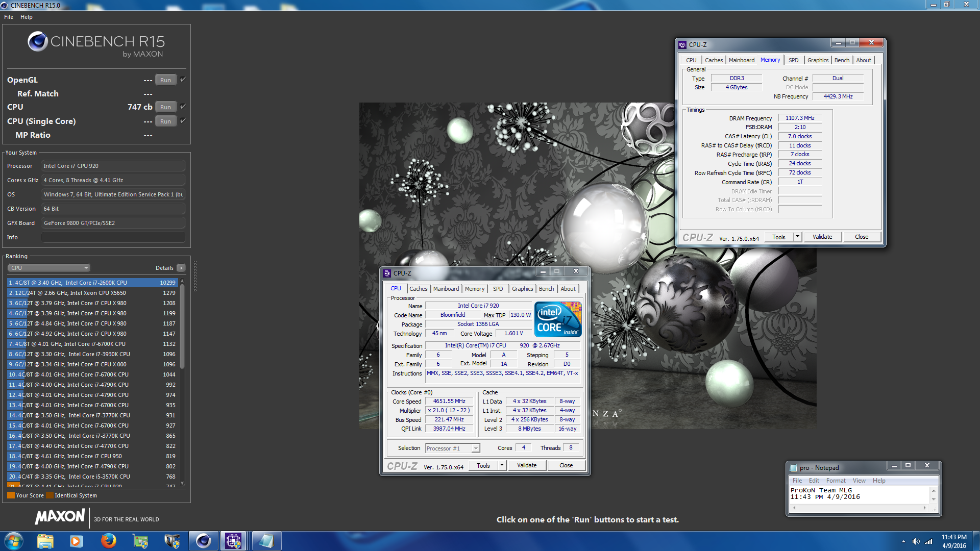The image size is (980, 551).
Task: Click the DRAM Frequency 1107.3 MHz value
Action: point(800,118)
